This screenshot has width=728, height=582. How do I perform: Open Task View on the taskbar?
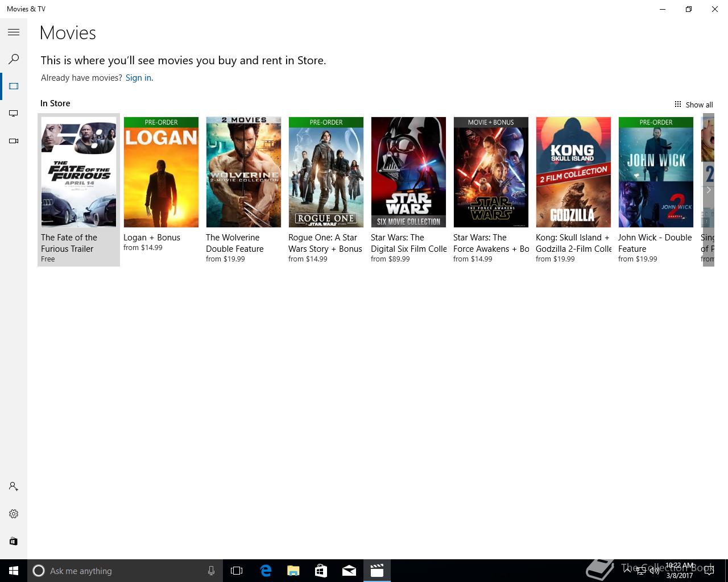coord(237,571)
